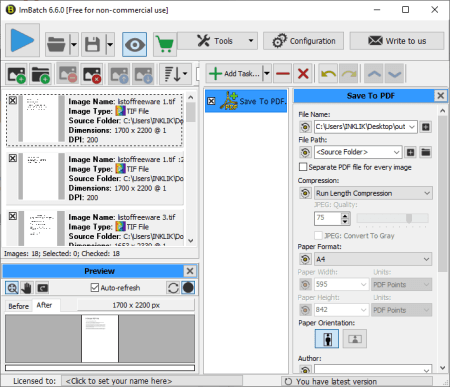Select the landscape paper orientation icon
The image size is (450, 387).
[x=355, y=339]
